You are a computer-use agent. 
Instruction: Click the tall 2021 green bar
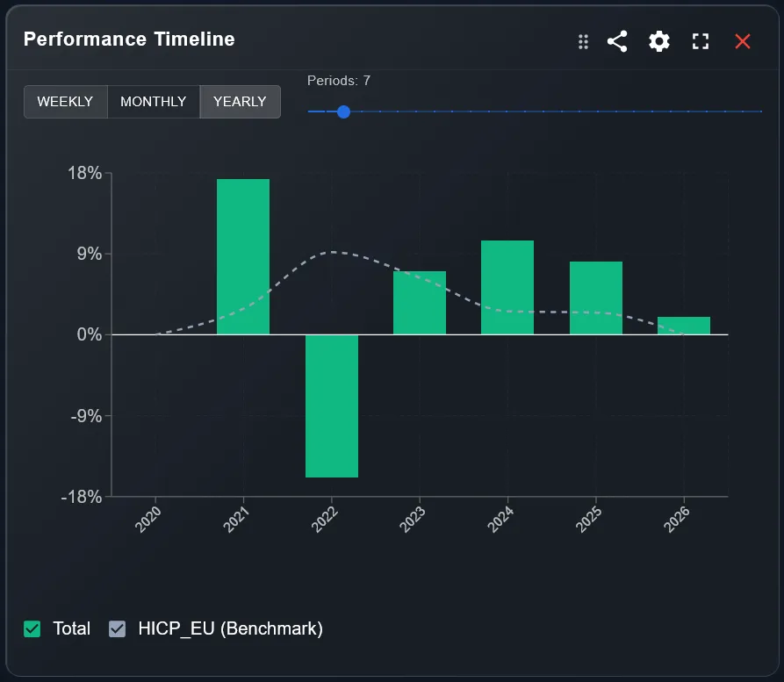243,255
